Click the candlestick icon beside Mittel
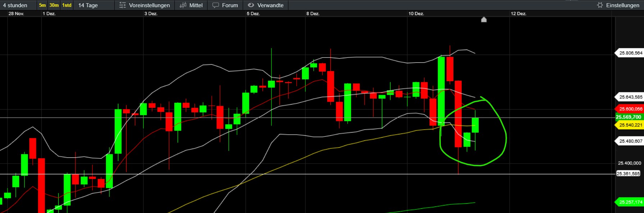This screenshot has width=644, height=213. click(x=183, y=5)
